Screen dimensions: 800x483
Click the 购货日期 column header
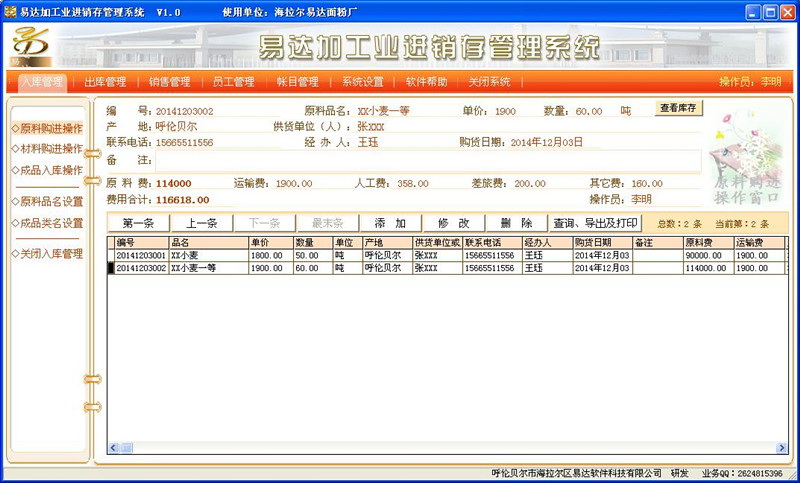pyautogui.click(x=603, y=243)
